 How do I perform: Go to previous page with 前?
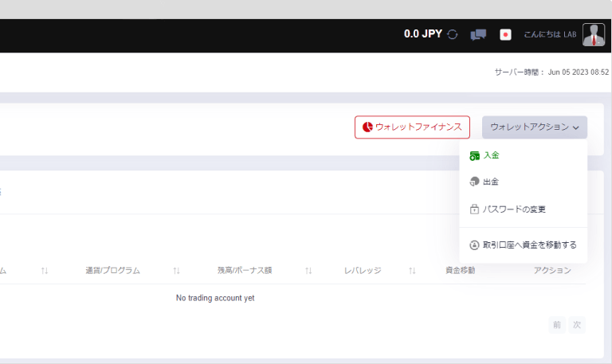[557, 325]
